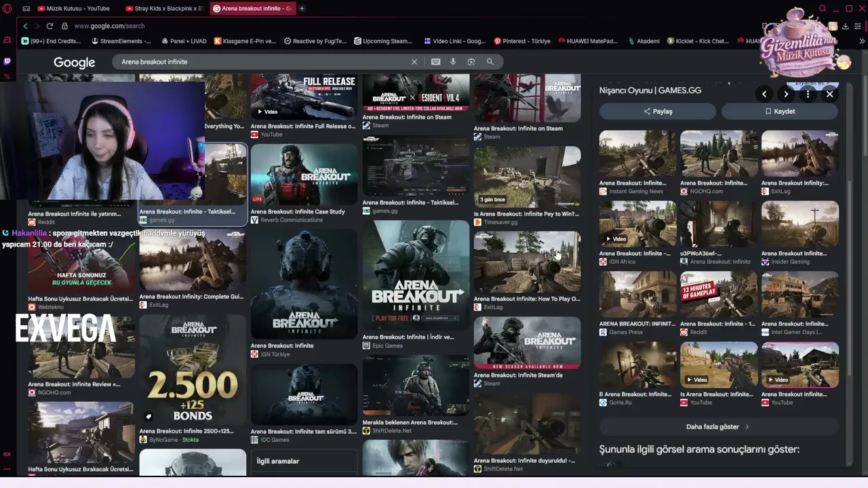Open ByNoGame 2.500 Bonds result
This screenshot has width=868, height=488.
pyautogui.click(x=193, y=370)
